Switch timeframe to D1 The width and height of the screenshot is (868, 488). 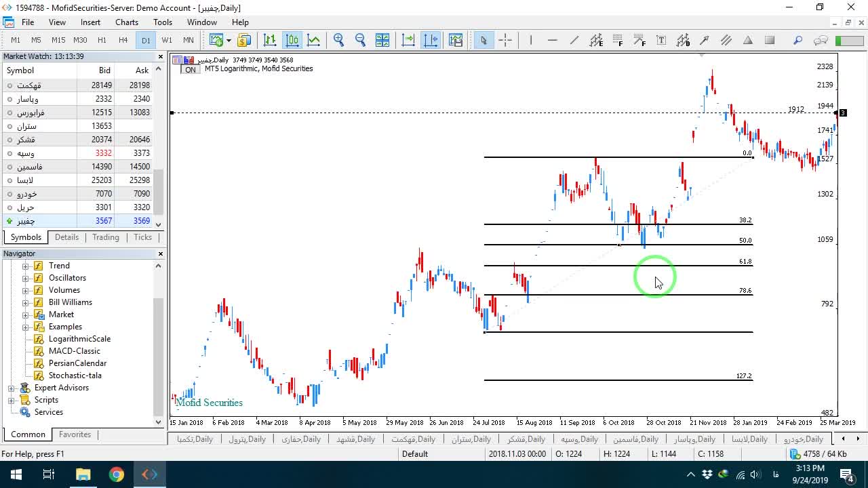pos(146,40)
